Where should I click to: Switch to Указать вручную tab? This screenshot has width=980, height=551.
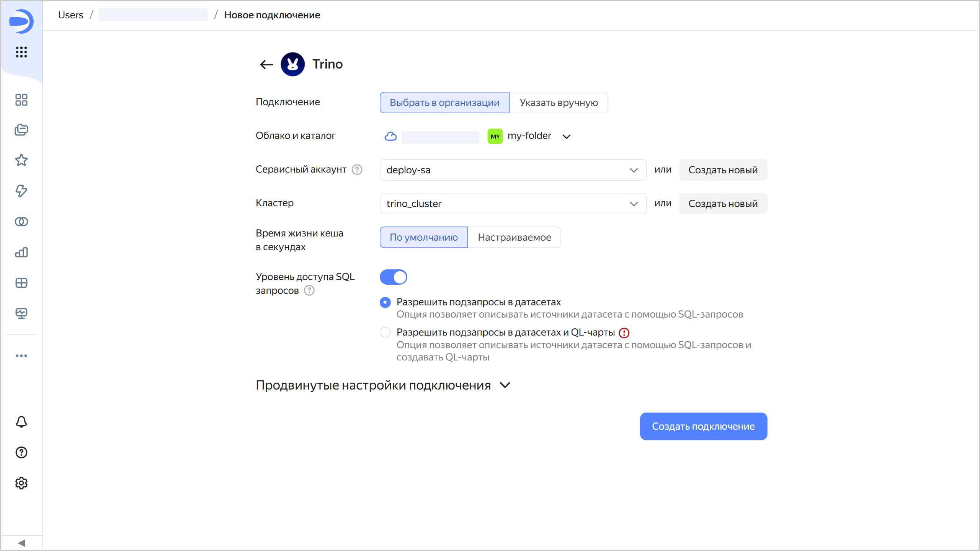coord(558,103)
